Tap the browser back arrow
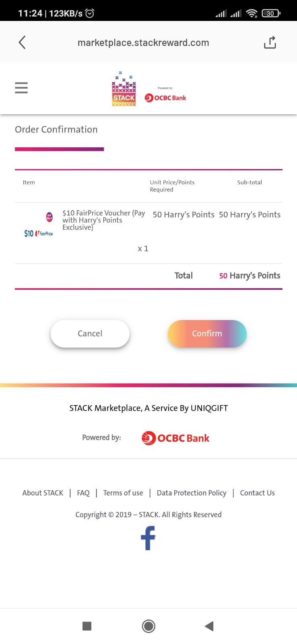This screenshot has height=644, width=297. pyautogui.click(x=22, y=42)
